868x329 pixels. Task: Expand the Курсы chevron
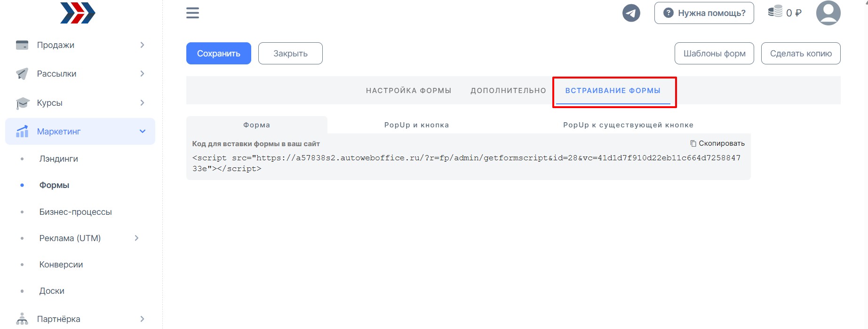(x=142, y=102)
